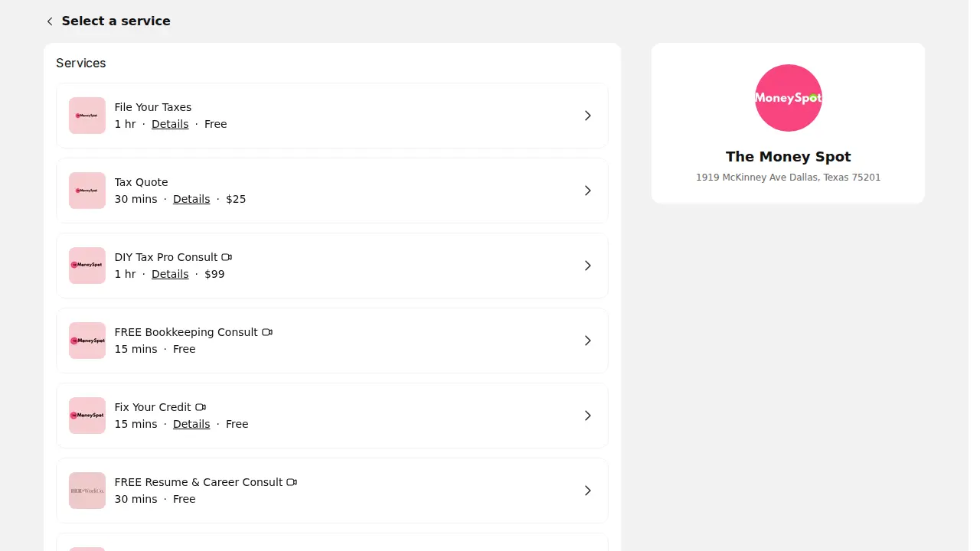Click the FREE Bookkeeping Consult logo thumbnail
This screenshot has width=980, height=551.
(87, 341)
